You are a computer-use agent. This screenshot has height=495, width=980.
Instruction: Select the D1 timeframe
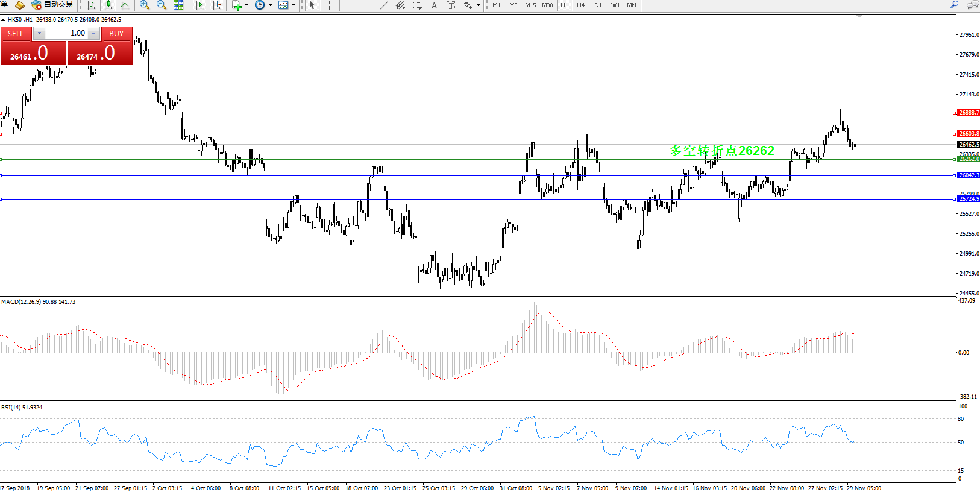coord(598,5)
